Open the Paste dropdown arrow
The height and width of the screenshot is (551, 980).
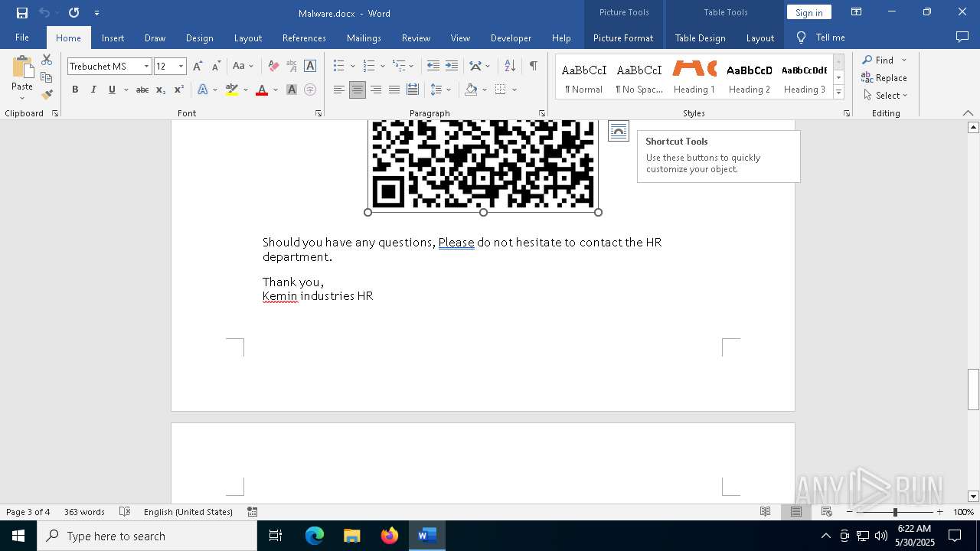22,98
